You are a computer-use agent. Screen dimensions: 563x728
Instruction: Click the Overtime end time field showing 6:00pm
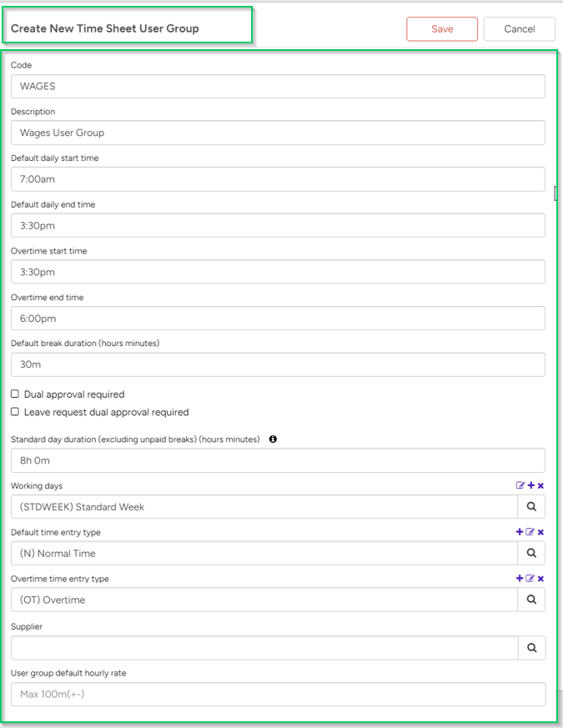point(278,319)
